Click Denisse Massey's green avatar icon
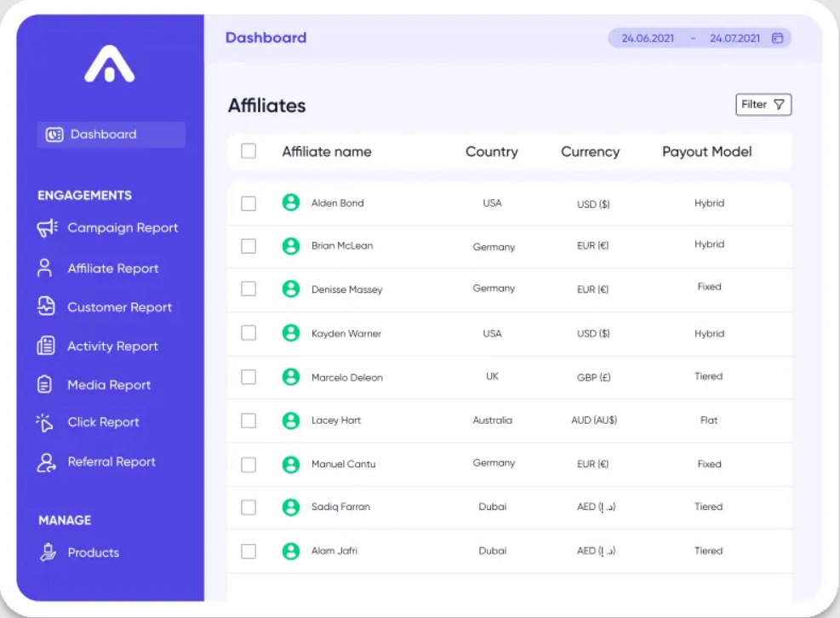840x618 pixels. point(291,289)
